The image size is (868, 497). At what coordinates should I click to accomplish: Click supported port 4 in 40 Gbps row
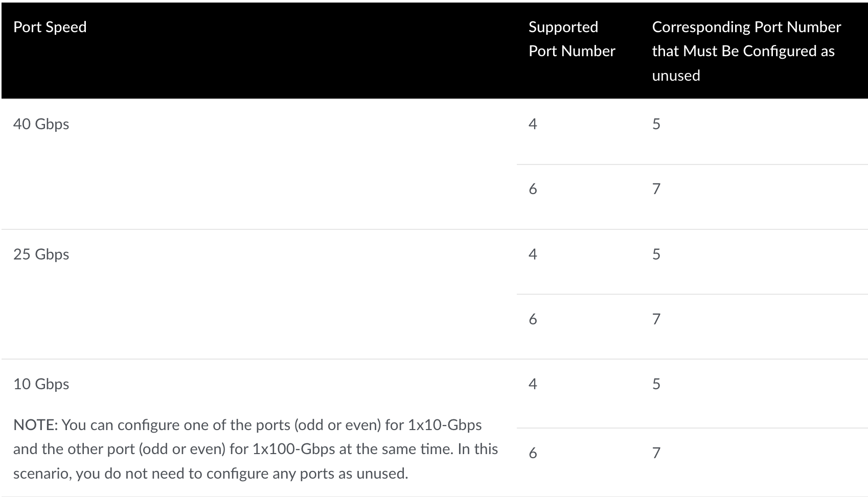point(533,124)
